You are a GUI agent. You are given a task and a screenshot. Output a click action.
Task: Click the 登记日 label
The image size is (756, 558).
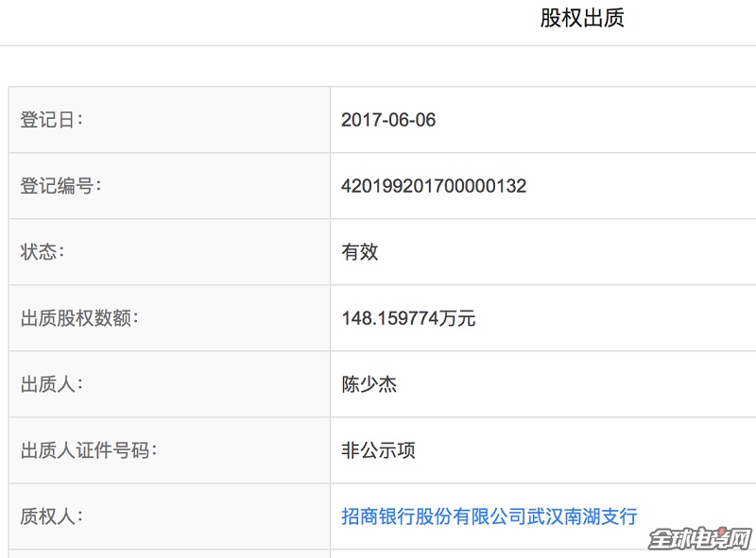[51, 120]
